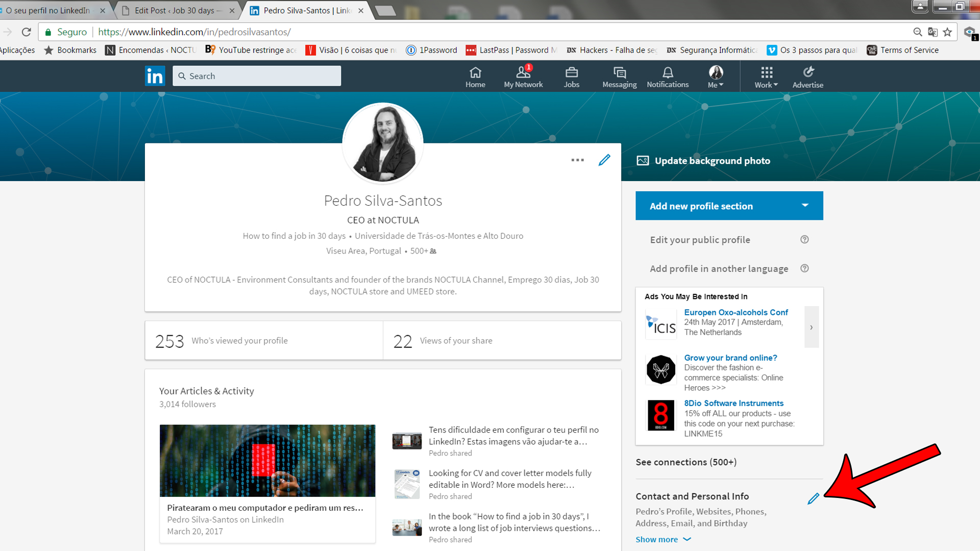Click the ICIS ad logo

pyautogui.click(x=660, y=324)
